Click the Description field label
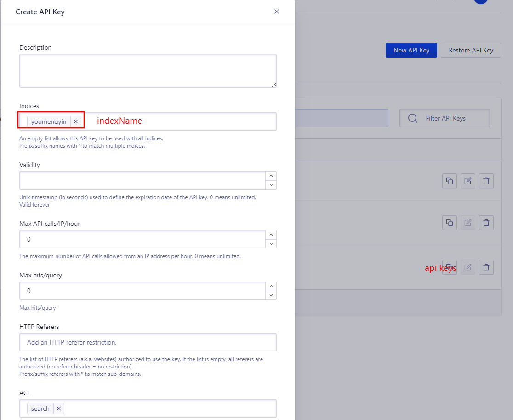Image resolution: width=513 pixels, height=420 pixels. tap(35, 47)
